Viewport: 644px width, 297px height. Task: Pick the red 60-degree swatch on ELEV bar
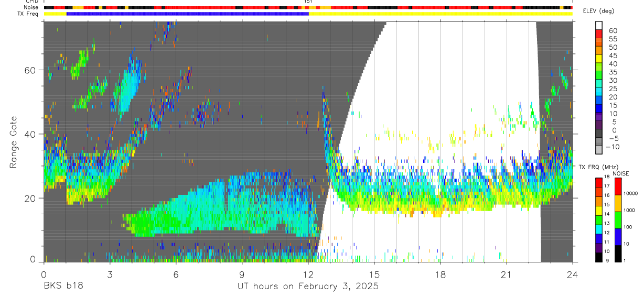click(x=599, y=33)
